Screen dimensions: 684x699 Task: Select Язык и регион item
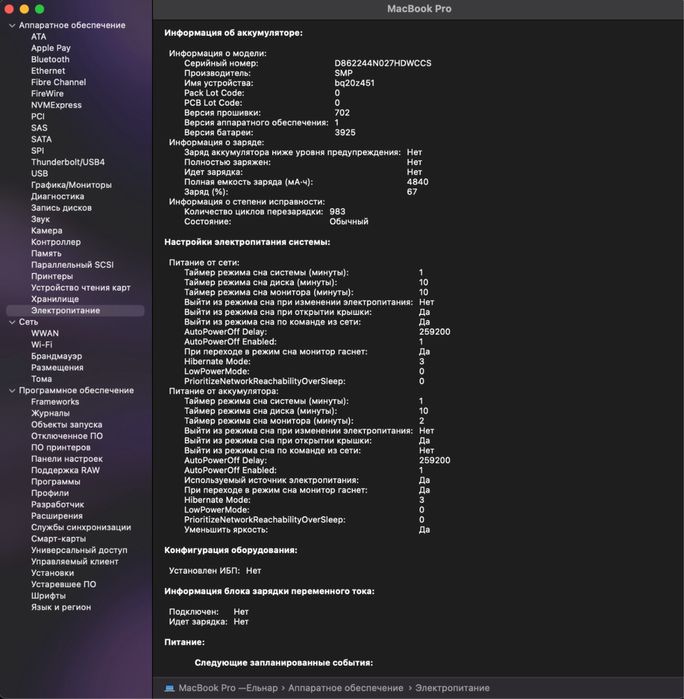pos(61,608)
